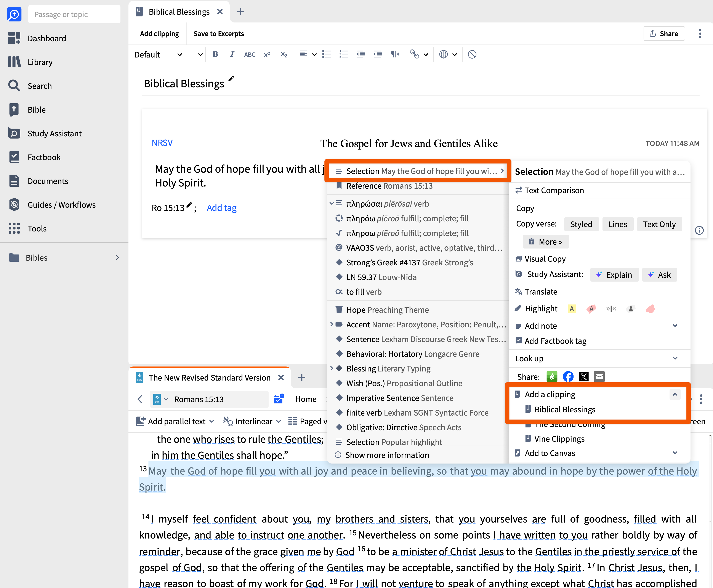Select the Biblical Blessings document tab
Image resolution: width=713 pixels, height=588 pixels.
click(179, 12)
